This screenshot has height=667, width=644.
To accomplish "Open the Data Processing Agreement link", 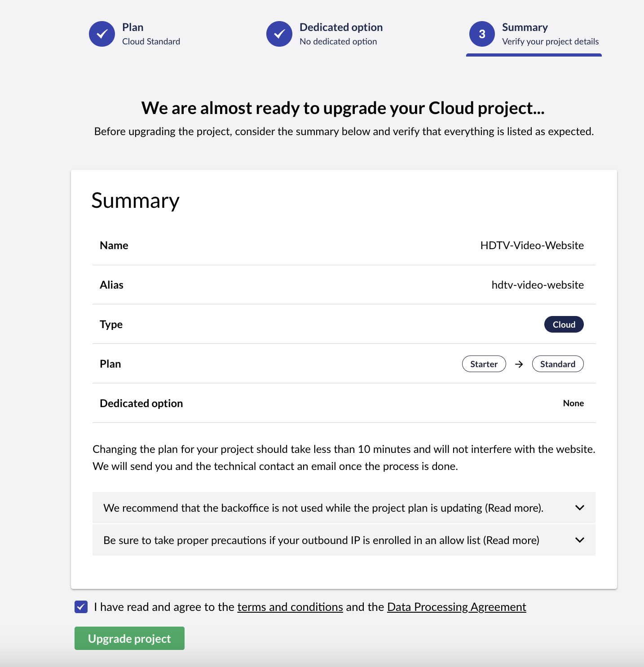I will tap(457, 607).
